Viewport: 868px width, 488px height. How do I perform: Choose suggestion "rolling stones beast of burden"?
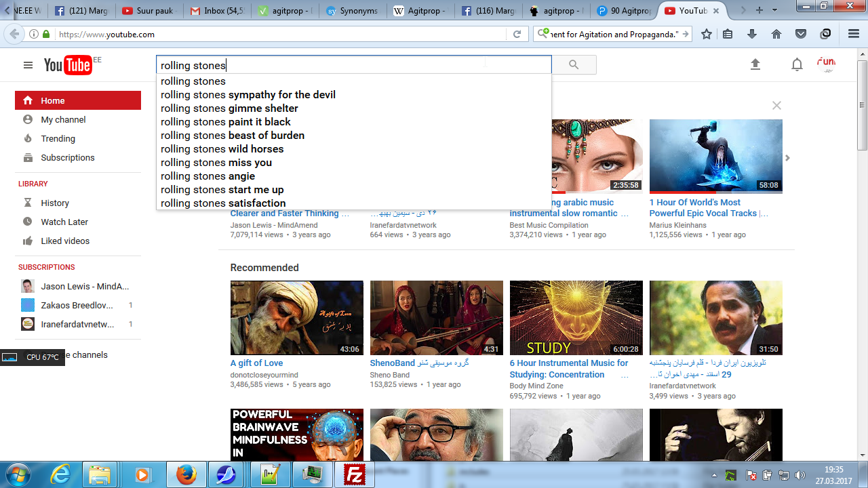(354, 136)
